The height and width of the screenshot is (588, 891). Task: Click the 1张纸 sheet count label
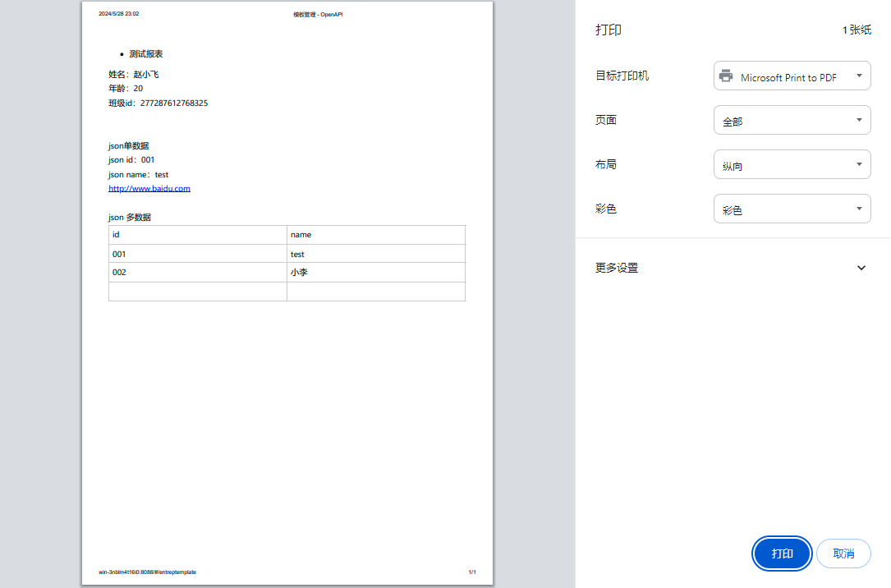tap(857, 30)
